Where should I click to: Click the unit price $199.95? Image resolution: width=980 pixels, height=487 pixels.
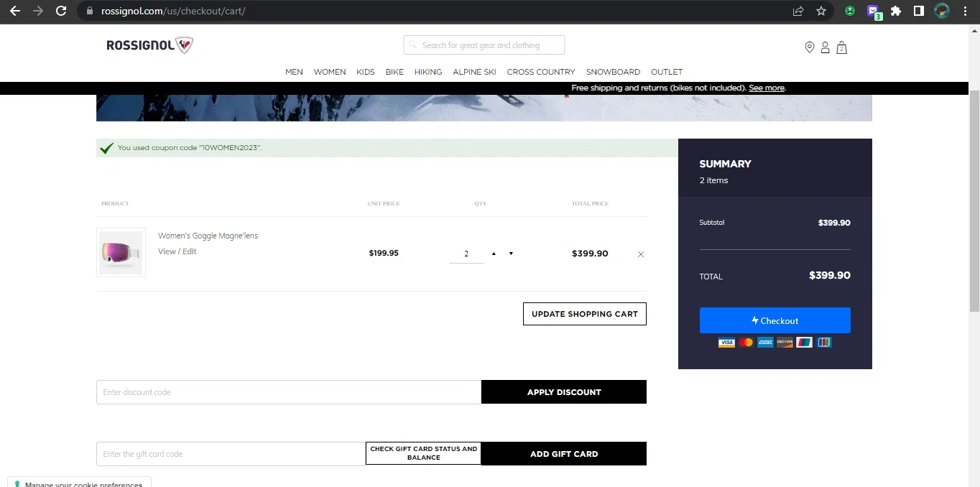click(384, 254)
